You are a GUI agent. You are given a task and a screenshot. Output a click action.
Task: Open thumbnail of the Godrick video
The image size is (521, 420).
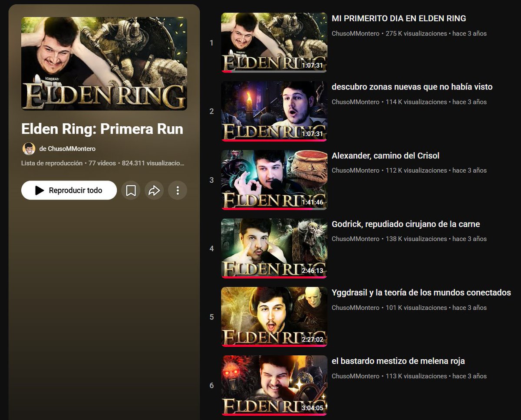point(274,248)
